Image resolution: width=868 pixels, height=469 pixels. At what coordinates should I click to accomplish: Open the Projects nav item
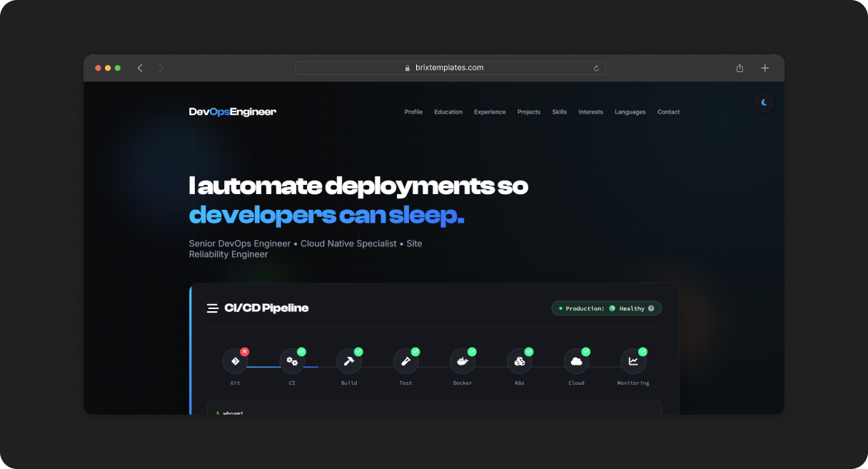(x=529, y=112)
